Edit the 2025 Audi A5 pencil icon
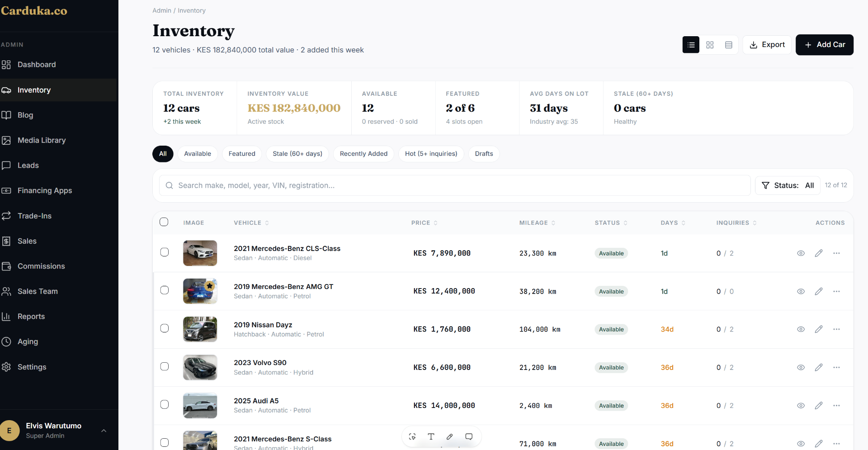This screenshot has width=868, height=450. coord(819,406)
